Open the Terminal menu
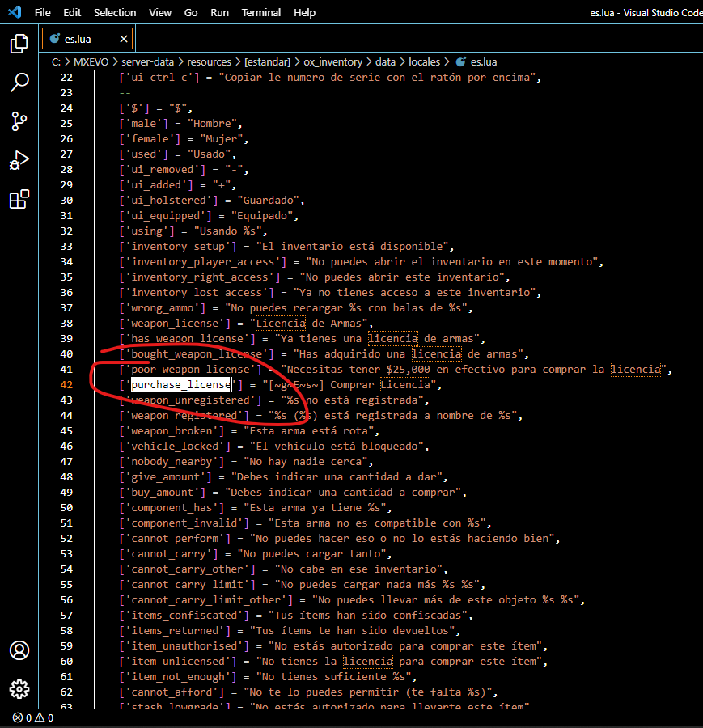Screen dimensions: 703x728 pyautogui.click(x=261, y=12)
